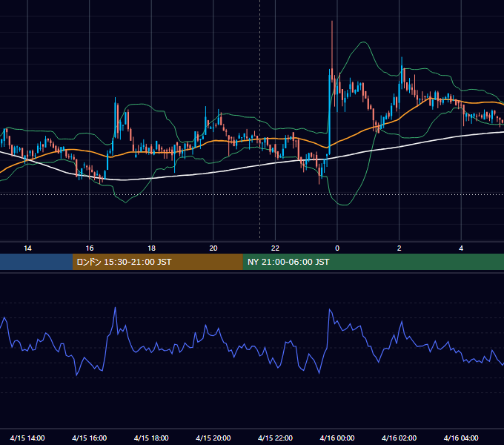The width and height of the screenshot is (504, 445).
Task: Click the '4/15 16:00' date label
Action: [90, 438]
